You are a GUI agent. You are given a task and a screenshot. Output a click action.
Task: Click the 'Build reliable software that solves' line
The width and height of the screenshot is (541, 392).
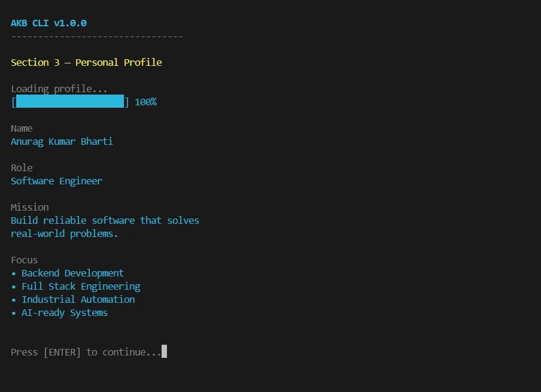click(105, 220)
